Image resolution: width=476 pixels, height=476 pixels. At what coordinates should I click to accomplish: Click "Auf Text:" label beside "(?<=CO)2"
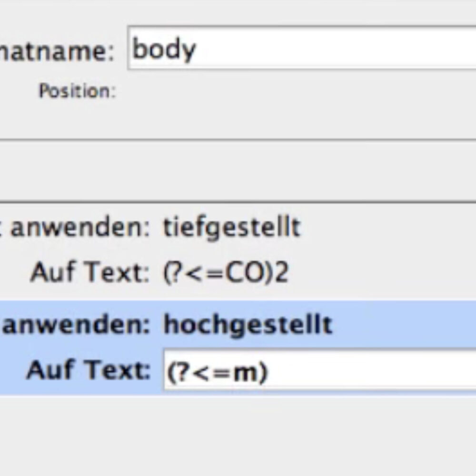[90, 272]
